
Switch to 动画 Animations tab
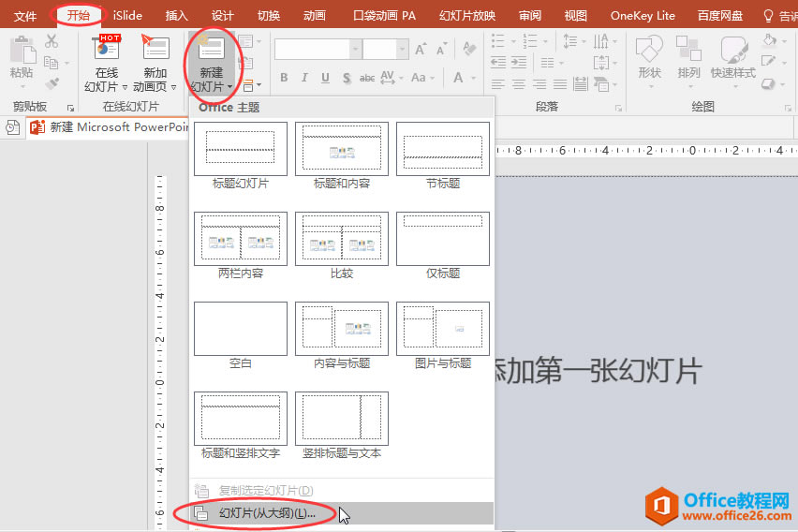314,16
